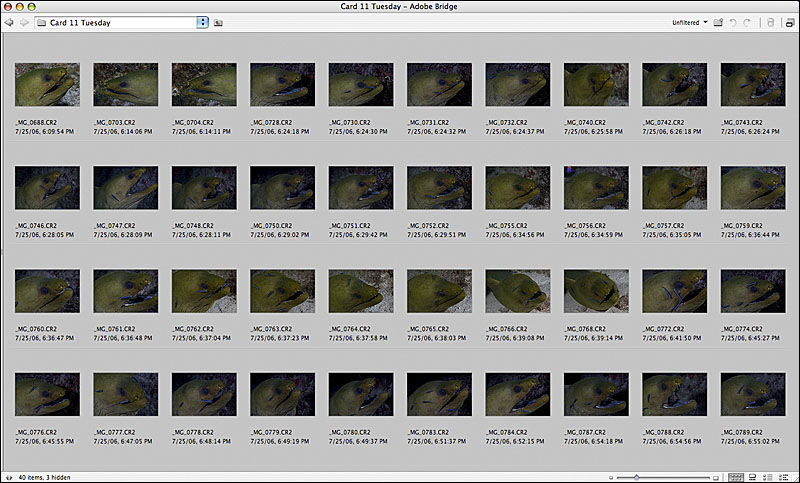800x483 pixels.
Task: Click the Go Back arrow
Action: tap(9, 22)
